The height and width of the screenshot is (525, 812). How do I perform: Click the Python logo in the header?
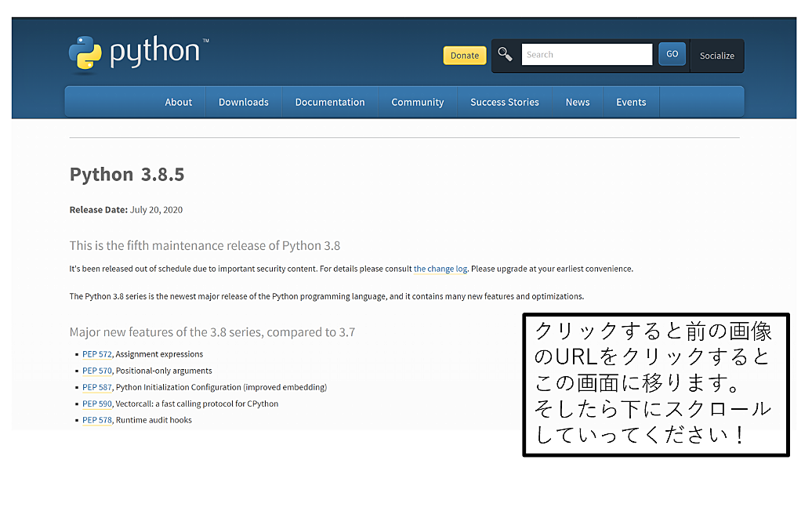(138, 54)
